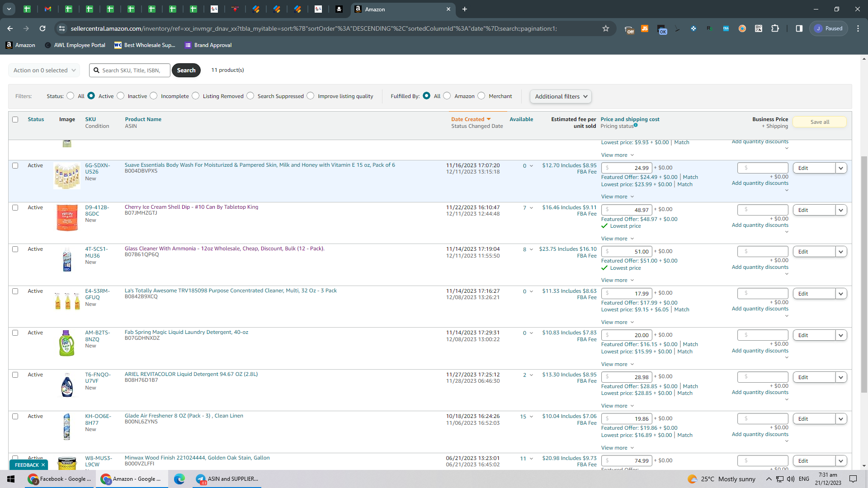Open Microsoft Edge from the taskbar
This screenshot has height=488, width=868.
click(x=179, y=479)
